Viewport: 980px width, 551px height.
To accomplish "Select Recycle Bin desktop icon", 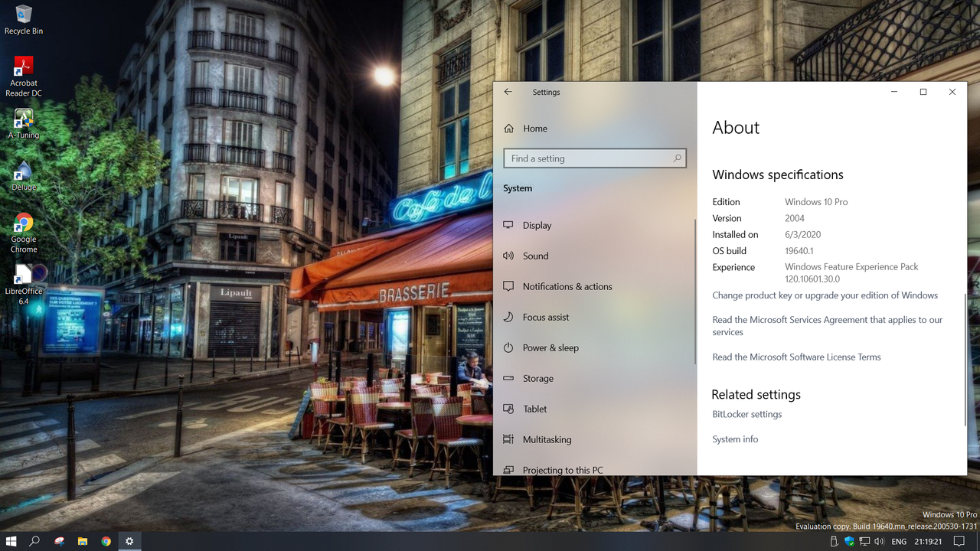I will coord(24,20).
